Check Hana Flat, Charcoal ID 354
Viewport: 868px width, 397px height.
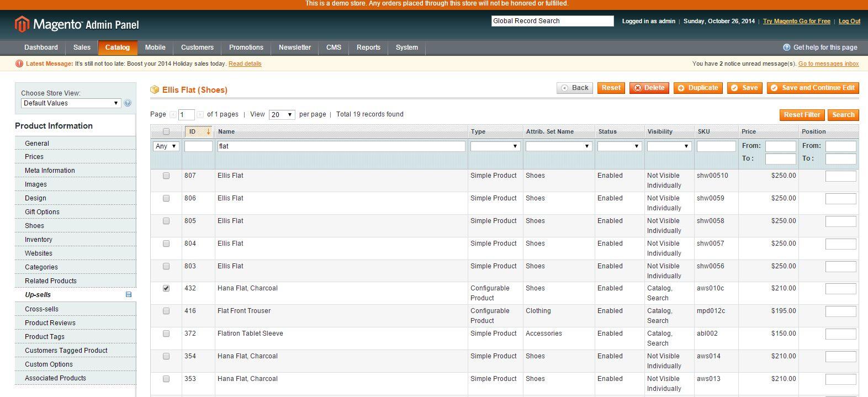[166, 356]
